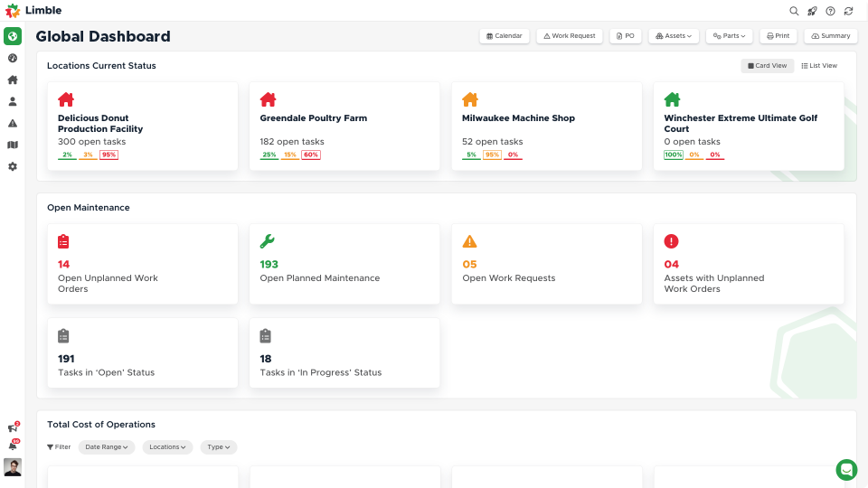Open the rocket icon in top bar
Screen dimensions: 868x488
(x=812, y=11)
